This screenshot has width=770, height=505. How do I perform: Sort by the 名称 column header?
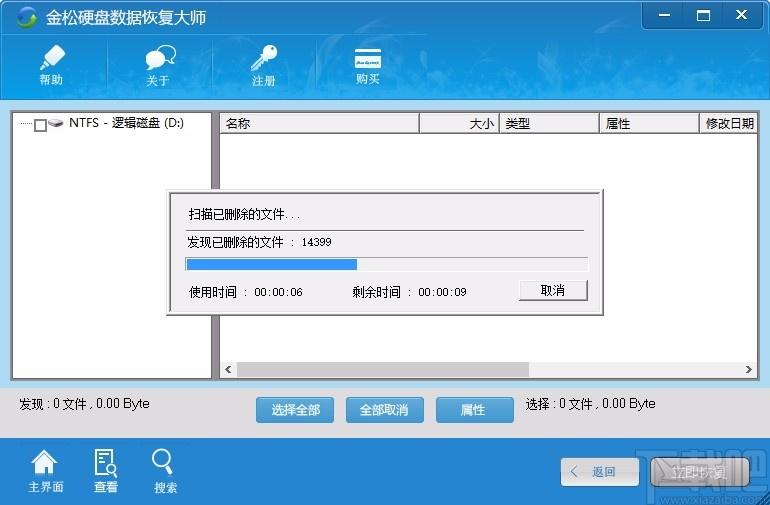pos(319,123)
